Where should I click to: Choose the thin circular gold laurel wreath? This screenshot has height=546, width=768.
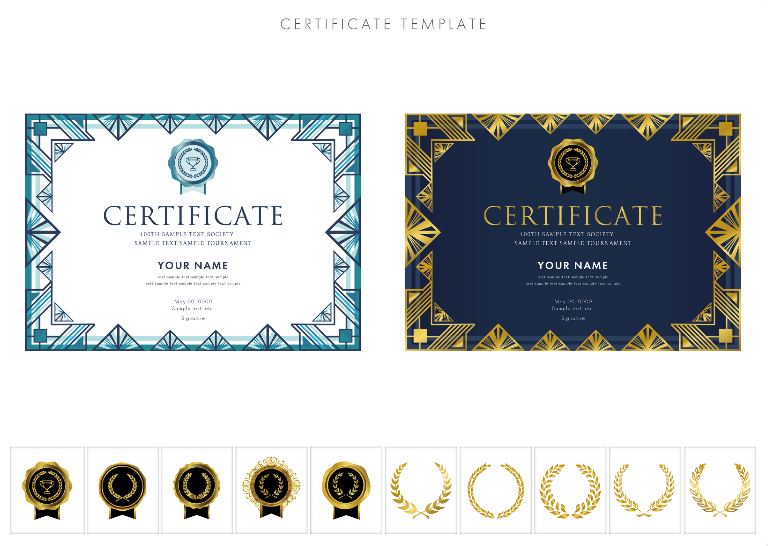tap(495, 490)
